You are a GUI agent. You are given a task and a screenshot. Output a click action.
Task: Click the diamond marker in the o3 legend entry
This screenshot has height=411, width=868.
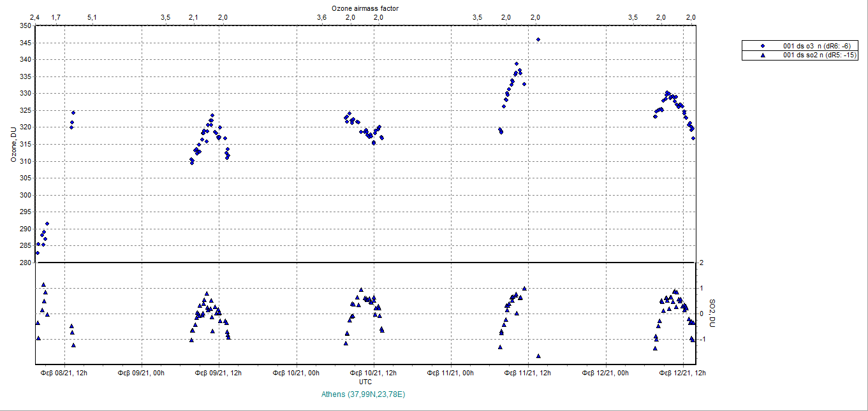click(763, 46)
